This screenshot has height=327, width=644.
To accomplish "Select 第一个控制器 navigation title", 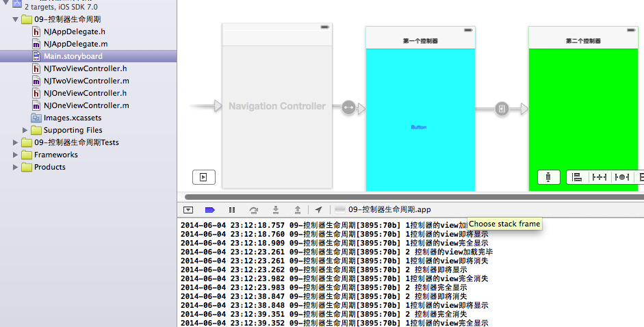I will [421, 41].
